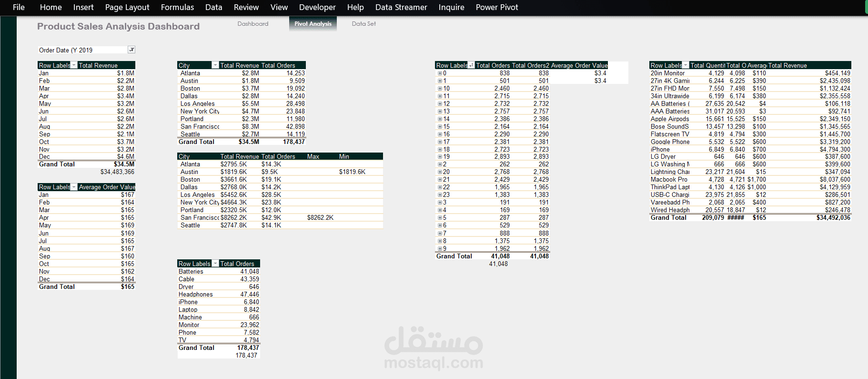Expand the plus icon for row 16
This screenshot has height=379, width=868.
click(440, 134)
